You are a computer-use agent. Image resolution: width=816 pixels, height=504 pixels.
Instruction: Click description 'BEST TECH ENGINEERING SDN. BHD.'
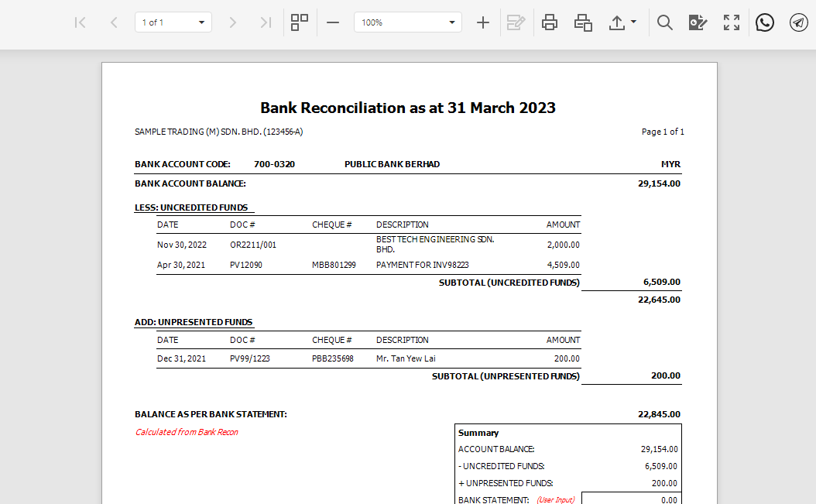(435, 244)
